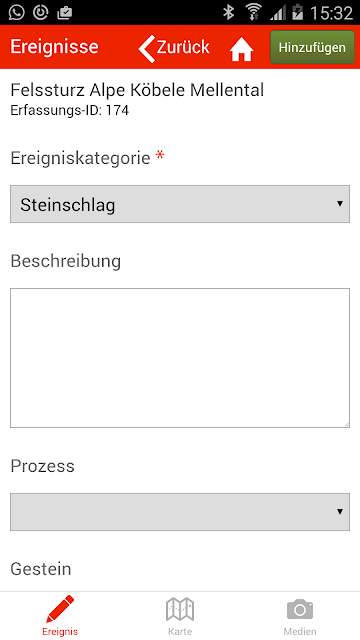Expand the empty Prozess dropdown
The width and height of the screenshot is (360, 640).
[180, 512]
